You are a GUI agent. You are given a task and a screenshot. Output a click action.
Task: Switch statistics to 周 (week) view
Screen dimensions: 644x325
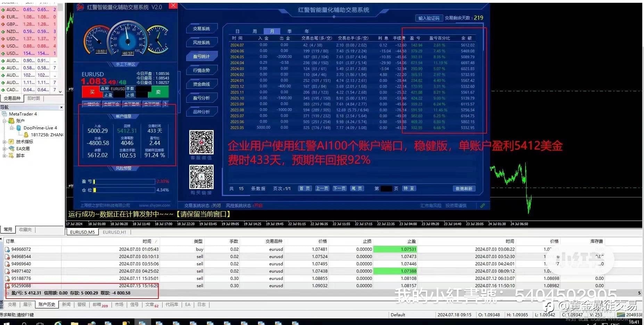tap(255, 31)
